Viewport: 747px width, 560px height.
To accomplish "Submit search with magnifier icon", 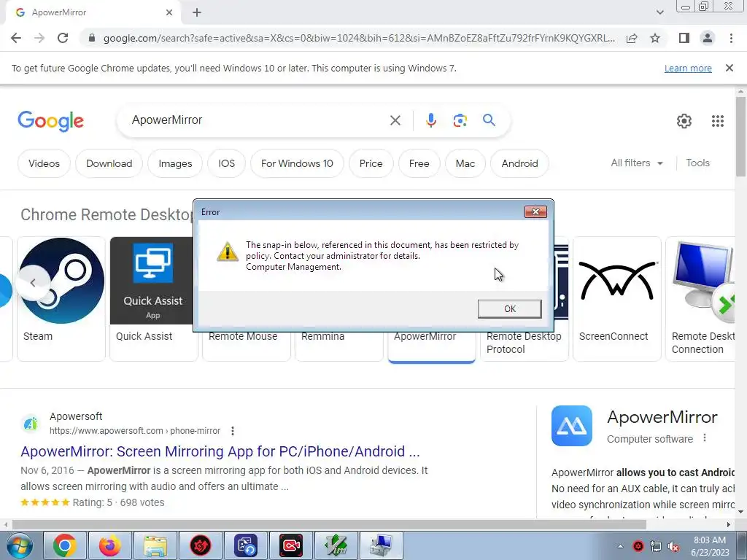I will pos(489,120).
